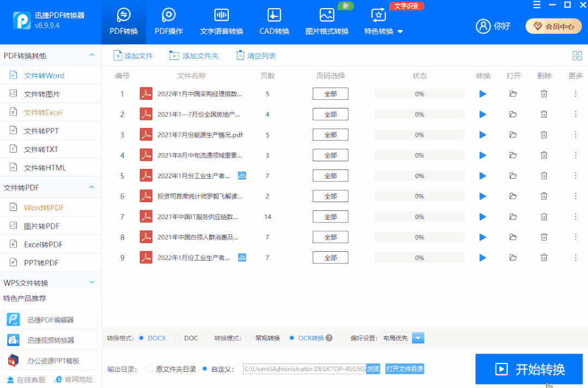Screen dimensions: 588x388
Task: Convert row 7 IT服务供应链 file
Action: point(483,217)
